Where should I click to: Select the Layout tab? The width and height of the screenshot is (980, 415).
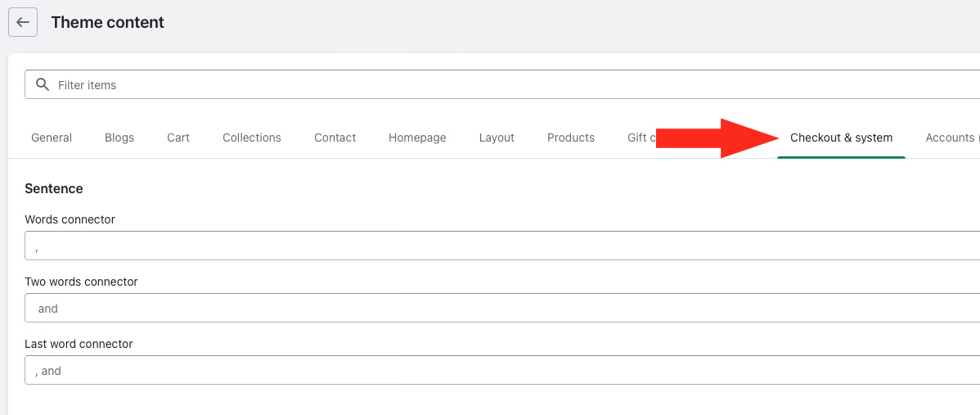tap(497, 138)
